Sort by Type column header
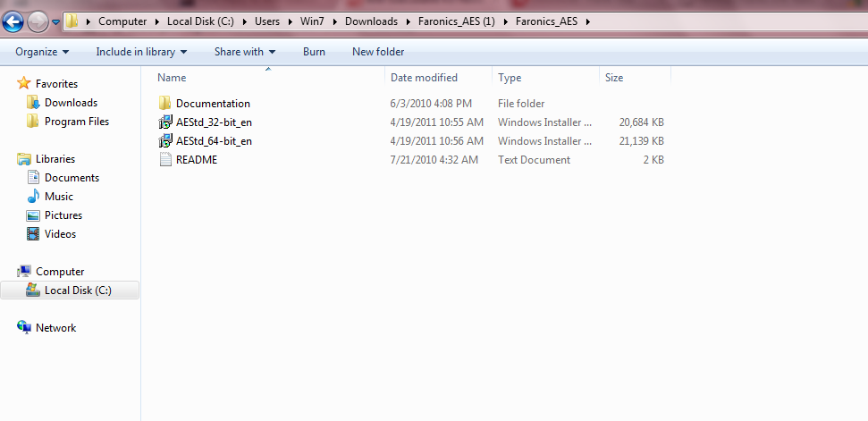868x421 pixels. coord(546,78)
